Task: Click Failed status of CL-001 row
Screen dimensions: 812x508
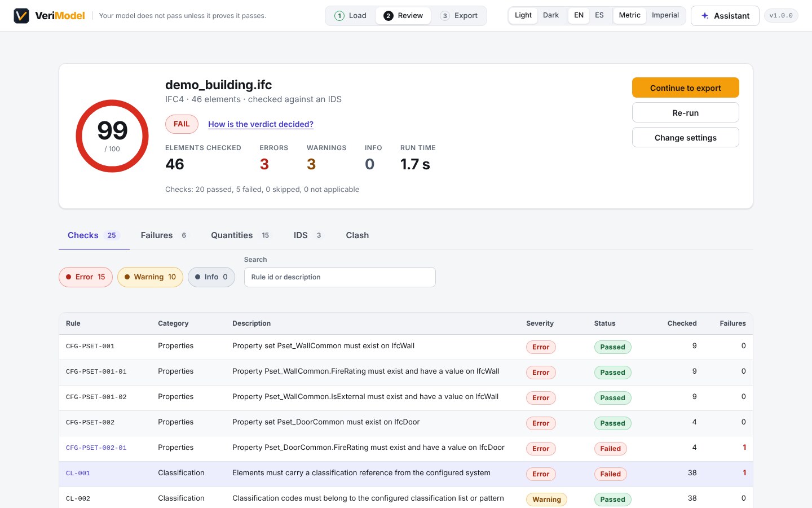Action: [610, 474]
